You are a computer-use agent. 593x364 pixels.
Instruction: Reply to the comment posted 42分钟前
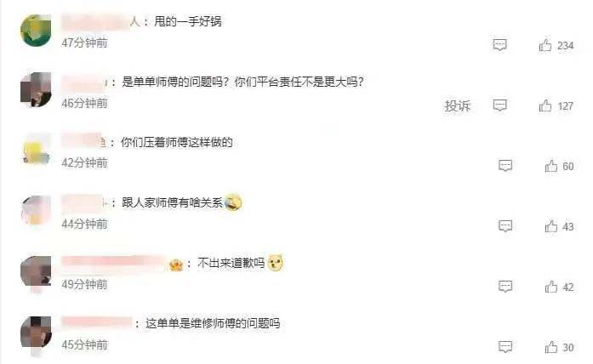[505, 166]
